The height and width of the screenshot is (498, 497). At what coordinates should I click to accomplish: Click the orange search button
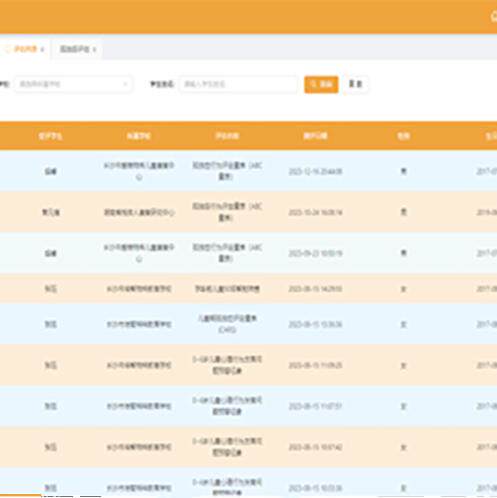click(x=321, y=84)
